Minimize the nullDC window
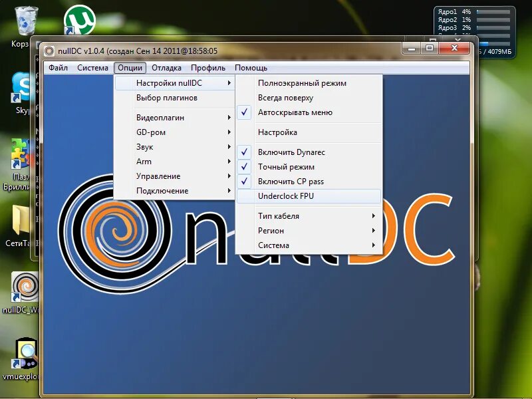Screen dimensions: 532x399 click(412, 48)
